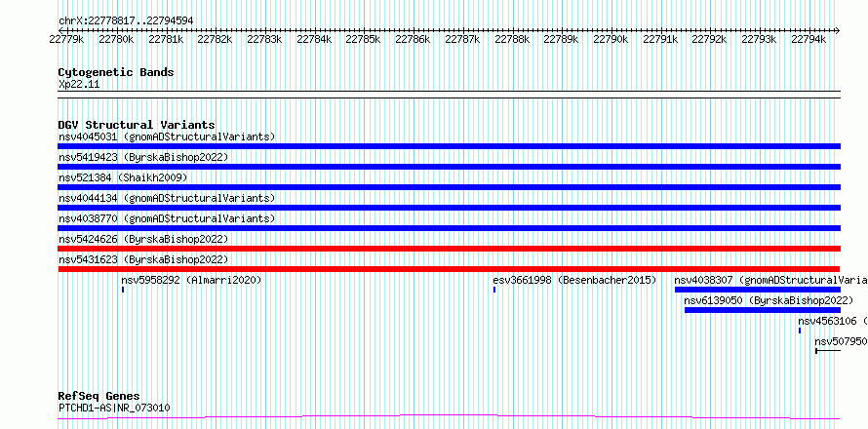Open the PTCHD1-AS|NR_073010 gene label

pos(114,408)
